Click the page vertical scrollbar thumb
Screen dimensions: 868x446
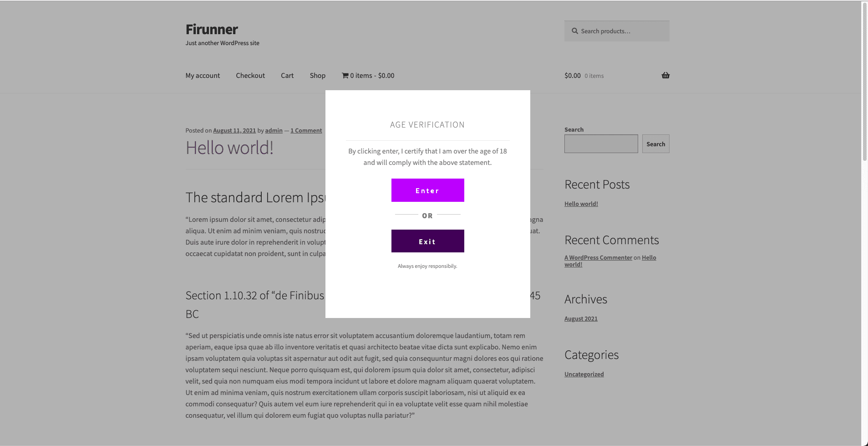click(x=864, y=82)
